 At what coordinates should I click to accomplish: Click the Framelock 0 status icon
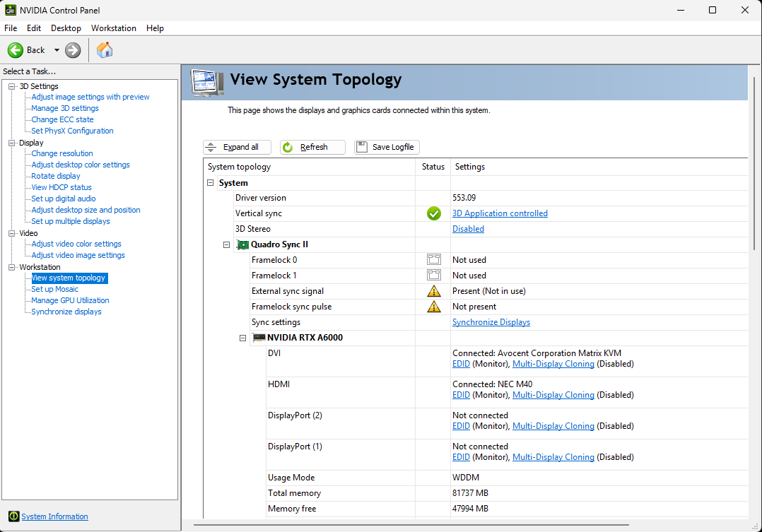(433, 260)
